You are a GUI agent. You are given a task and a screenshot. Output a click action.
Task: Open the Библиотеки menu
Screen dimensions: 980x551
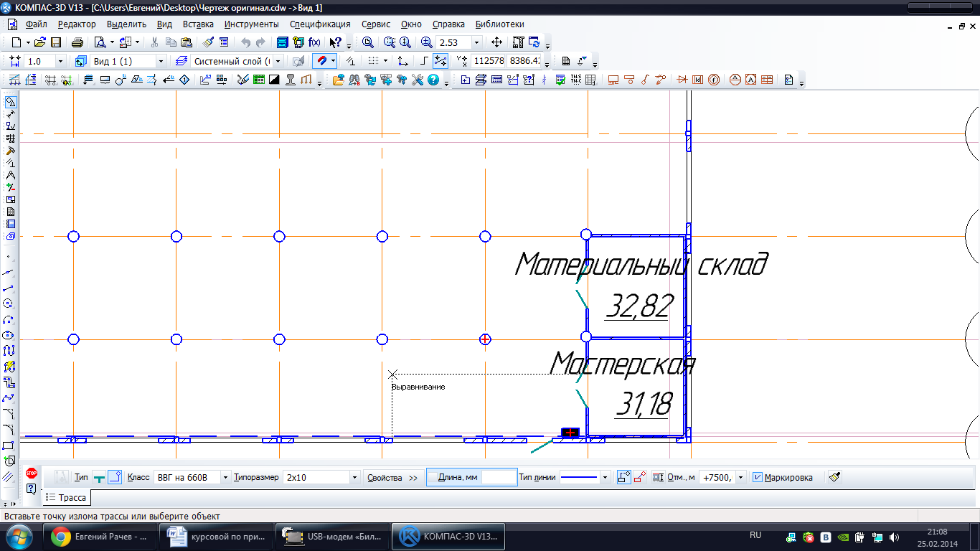[x=500, y=24]
